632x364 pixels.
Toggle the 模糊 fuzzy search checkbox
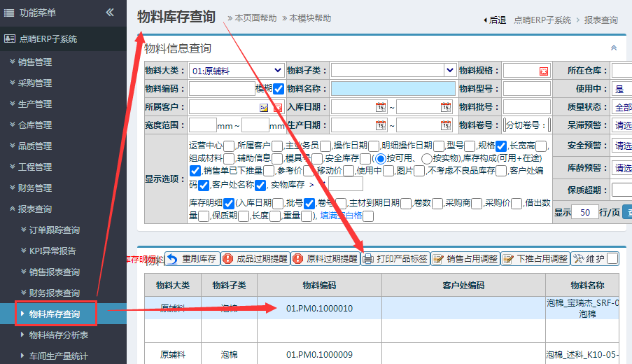(x=279, y=89)
